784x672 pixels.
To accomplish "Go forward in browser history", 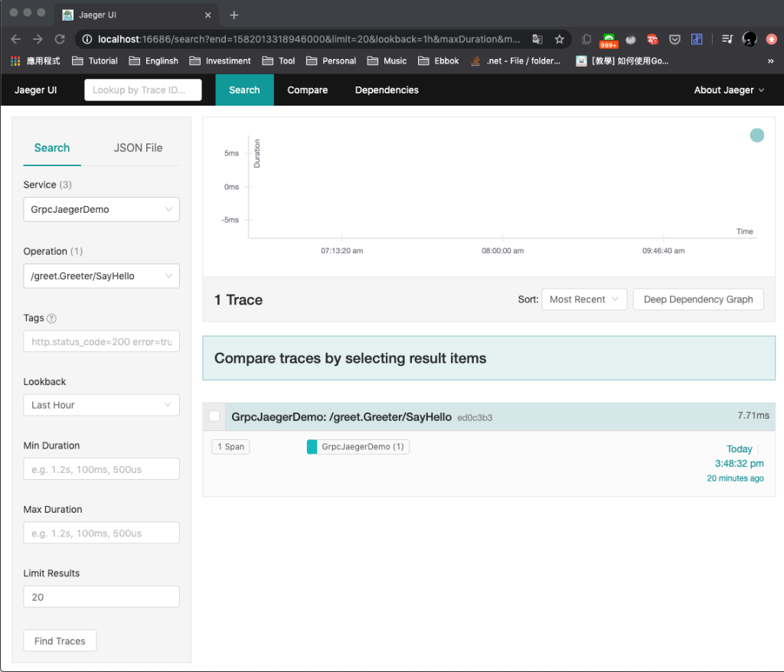I will point(38,39).
